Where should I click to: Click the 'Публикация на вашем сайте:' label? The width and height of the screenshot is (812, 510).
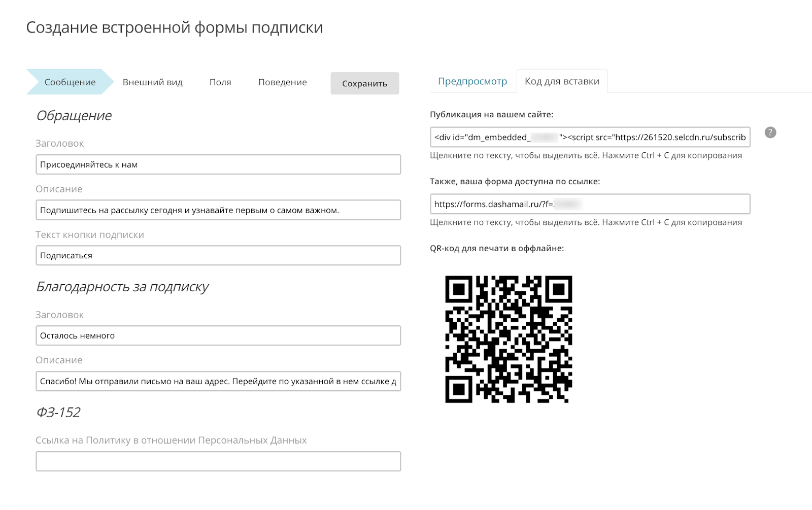(x=491, y=115)
